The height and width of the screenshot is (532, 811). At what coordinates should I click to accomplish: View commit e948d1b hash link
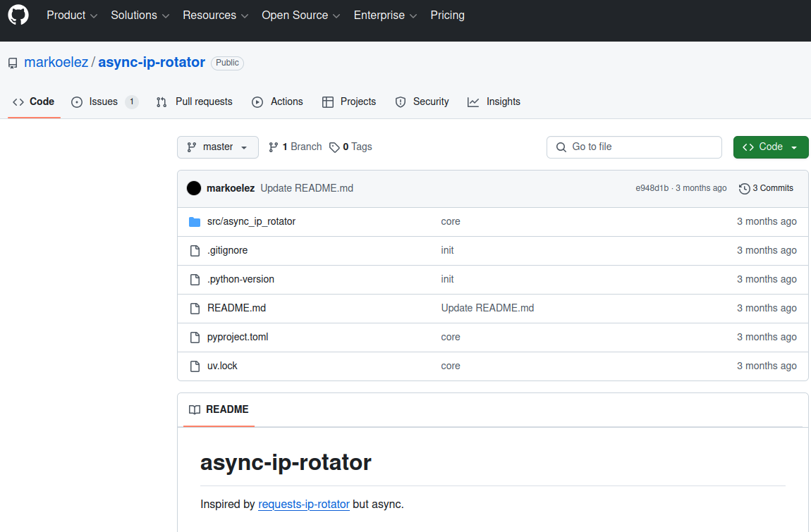tap(652, 188)
